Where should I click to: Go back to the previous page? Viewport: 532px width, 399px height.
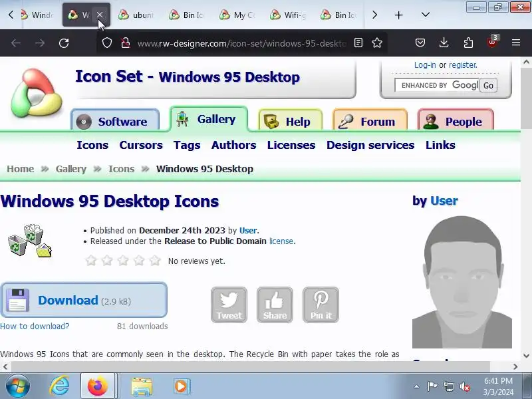click(16, 43)
